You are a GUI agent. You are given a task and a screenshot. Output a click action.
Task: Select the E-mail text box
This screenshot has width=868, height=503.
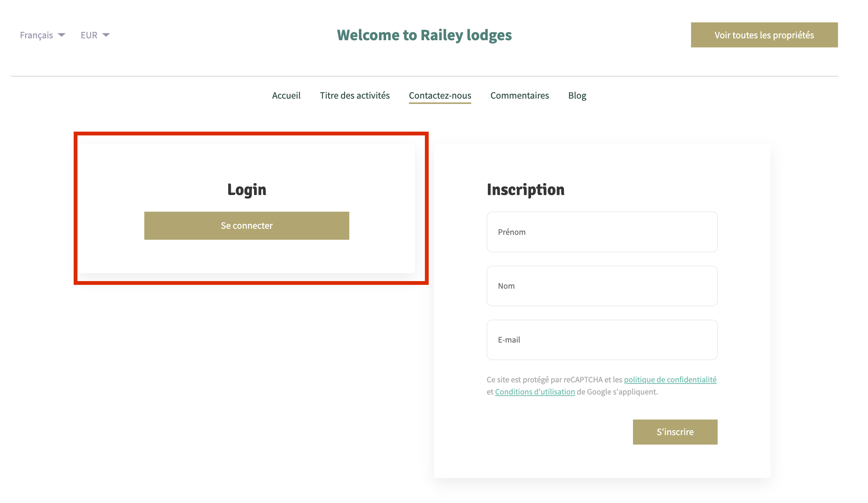point(602,340)
